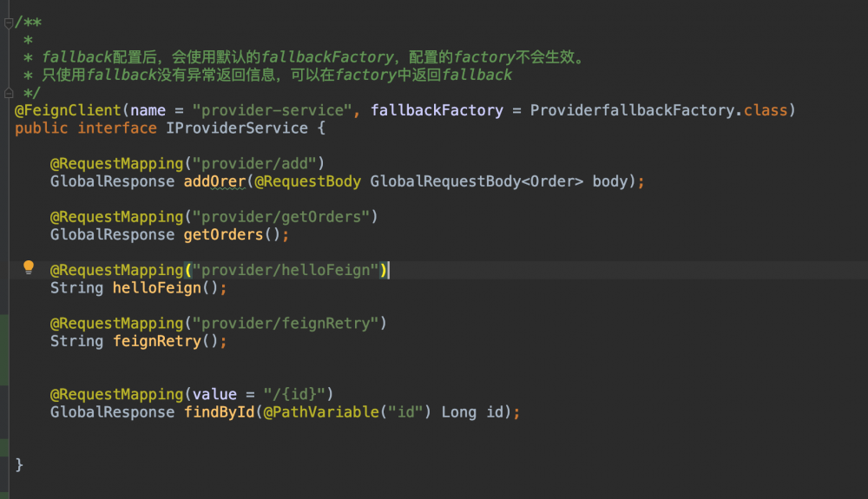Click the getOrders method name
Image resolution: width=868 pixels, height=499 pixels.
point(224,234)
